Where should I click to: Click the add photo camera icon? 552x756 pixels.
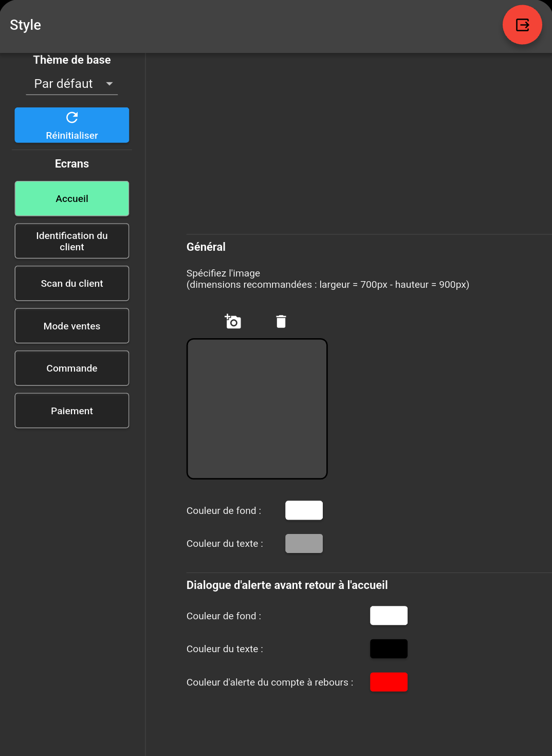pos(233,321)
